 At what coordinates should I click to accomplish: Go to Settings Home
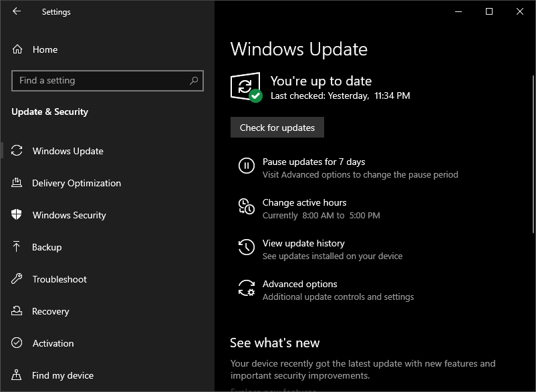(x=108, y=49)
